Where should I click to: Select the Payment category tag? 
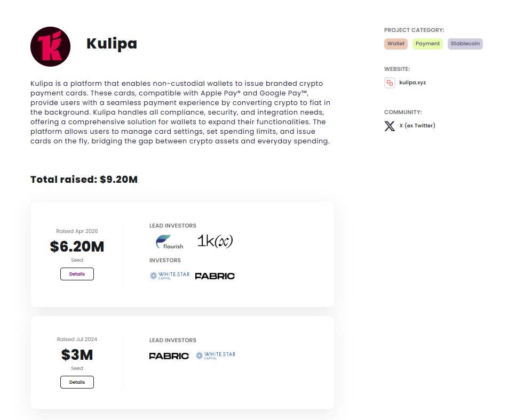point(427,44)
